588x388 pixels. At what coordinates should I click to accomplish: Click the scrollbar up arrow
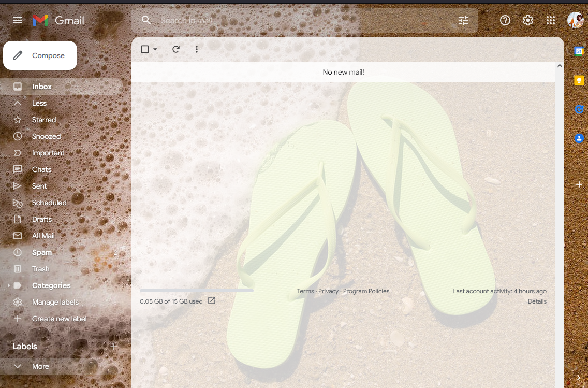[x=560, y=66]
